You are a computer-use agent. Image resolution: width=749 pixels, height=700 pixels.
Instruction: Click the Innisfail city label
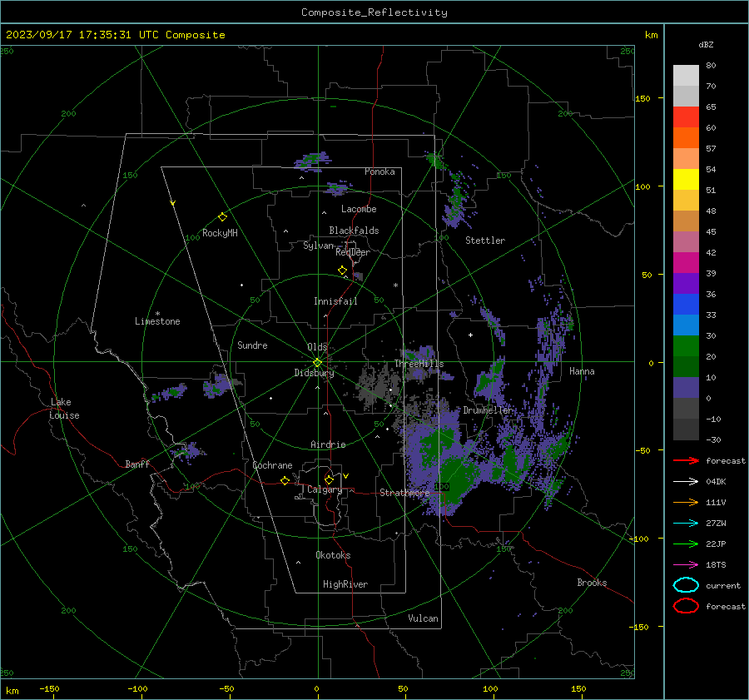[335, 301]
